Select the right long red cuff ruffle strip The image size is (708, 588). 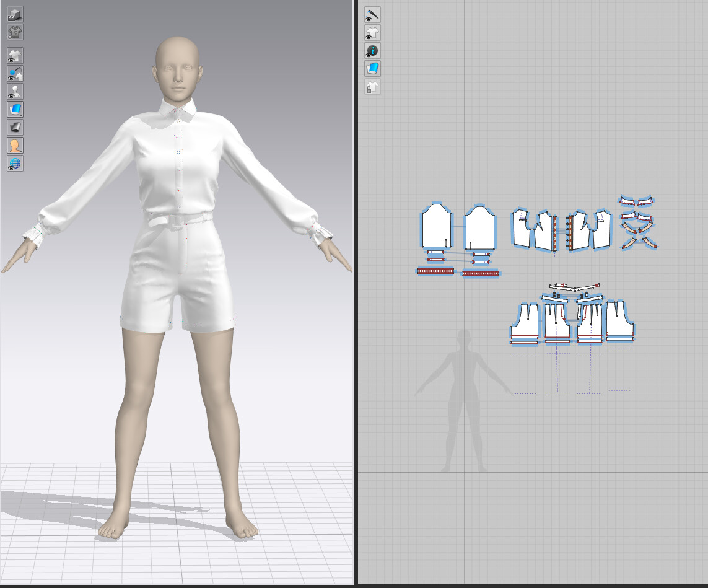pos(481,273)
